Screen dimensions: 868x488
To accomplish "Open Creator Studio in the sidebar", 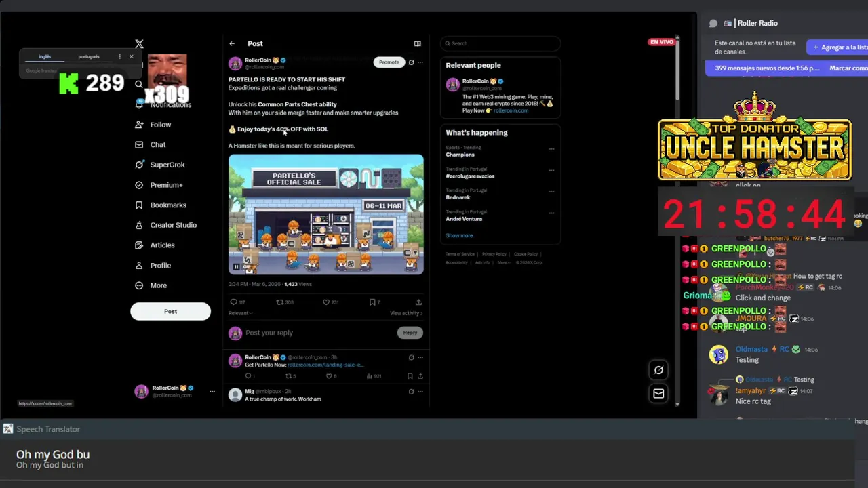I will (166, 225).
